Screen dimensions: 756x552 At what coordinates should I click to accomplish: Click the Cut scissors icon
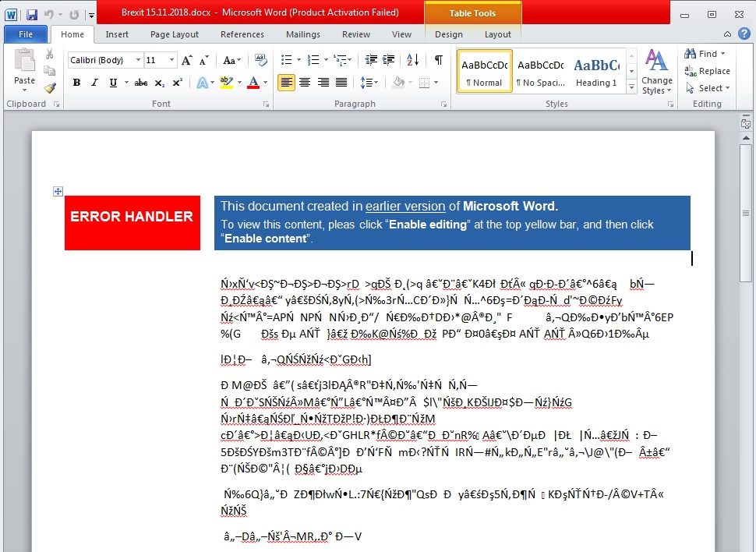click(x=50, y=54)
